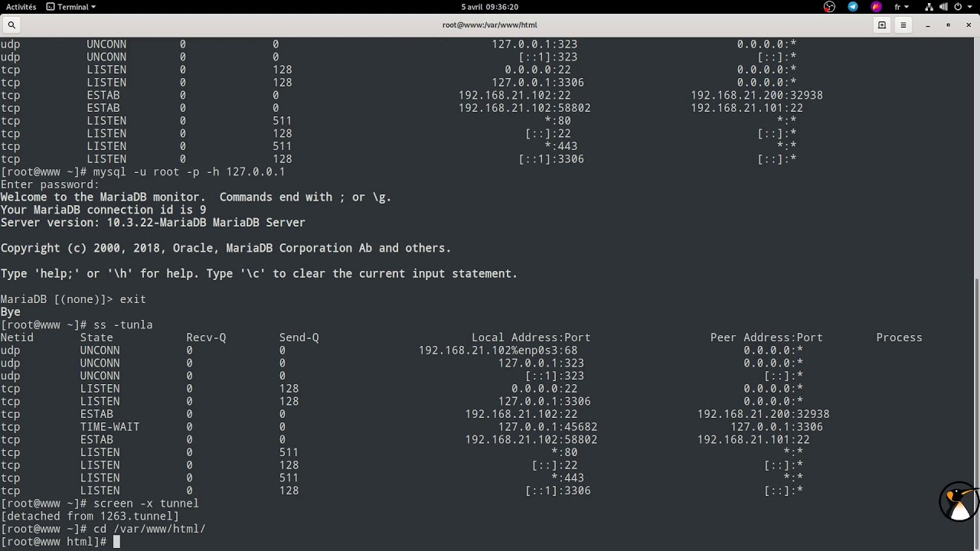The height and width of the screenshot is (551, 980).
Task: Open the Activités overview
Action: [21, 7]
